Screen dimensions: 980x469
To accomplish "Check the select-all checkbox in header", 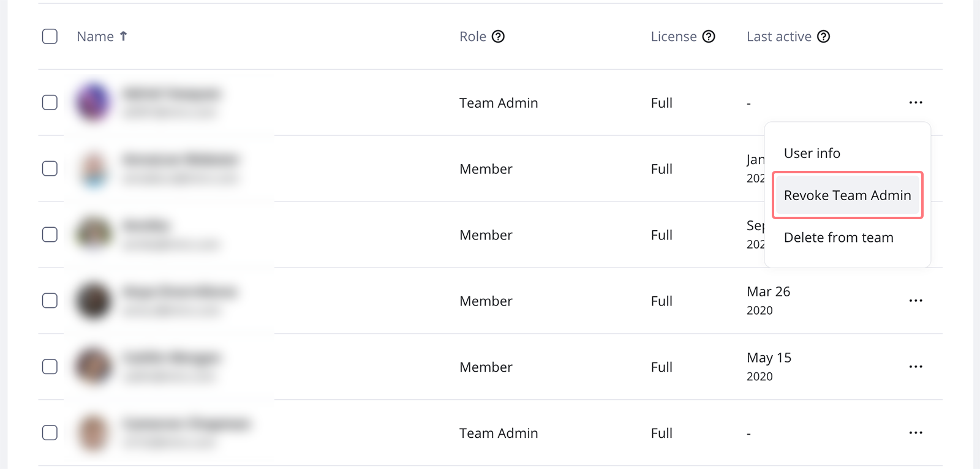I will point(50,37).
